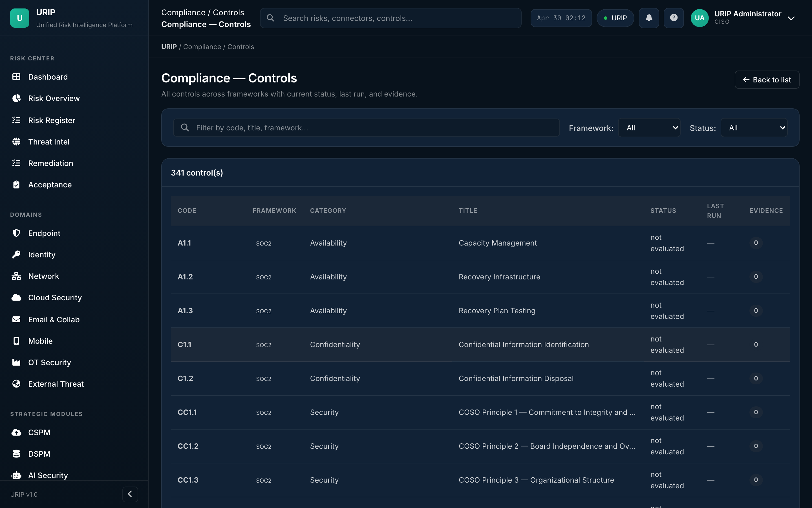Click 'Recovery Plan Testing' title
812x508 pixels.
click(x=497, y=310)
